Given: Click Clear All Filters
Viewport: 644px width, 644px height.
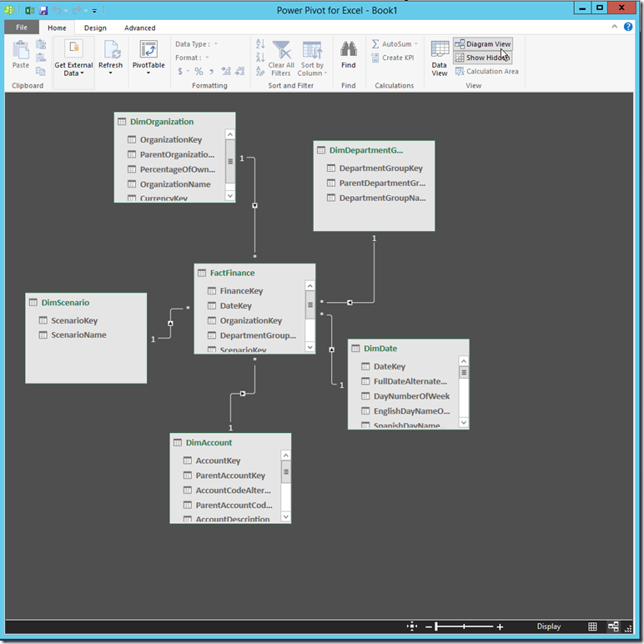Looking at the screenshot, I should click(281, 58).
